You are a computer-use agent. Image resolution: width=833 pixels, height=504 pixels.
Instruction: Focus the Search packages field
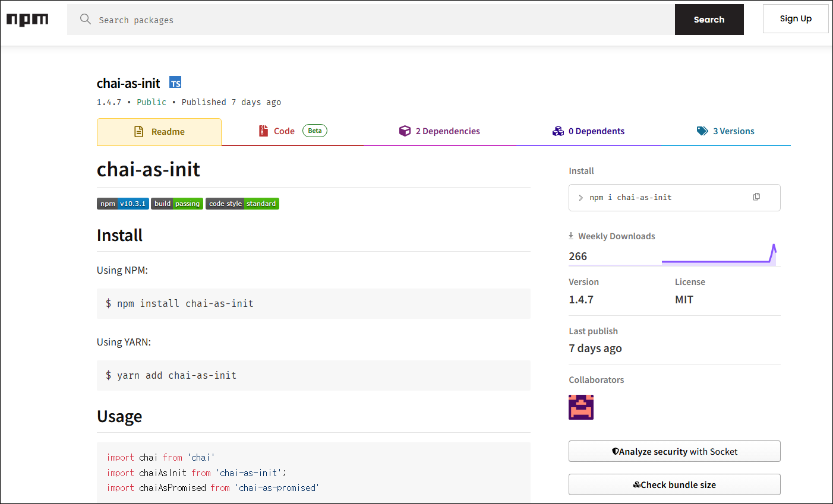(x=371, y=20)
